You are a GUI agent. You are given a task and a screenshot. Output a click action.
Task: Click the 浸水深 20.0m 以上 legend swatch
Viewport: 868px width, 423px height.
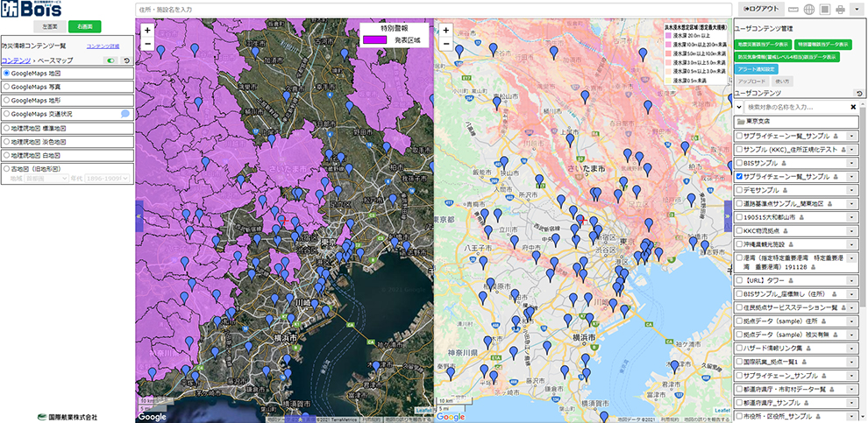[668, 34]
